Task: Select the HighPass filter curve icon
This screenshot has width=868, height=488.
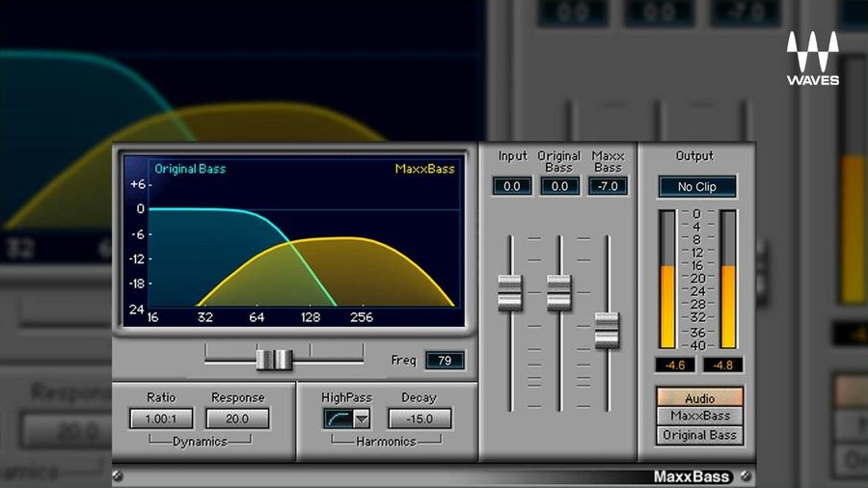Action: coord(339,419)
